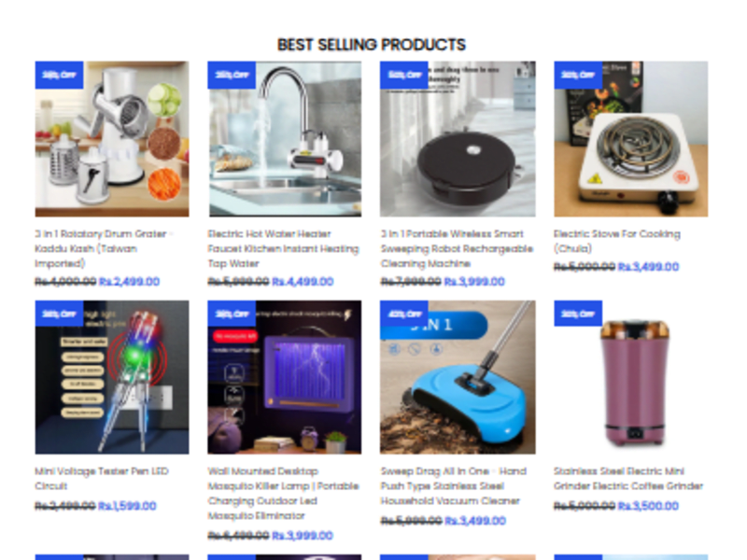Image resolution: width=747 pixels, height=560 pixels.
Task: Open the Sweeping Robot product image
Action: 458,138
